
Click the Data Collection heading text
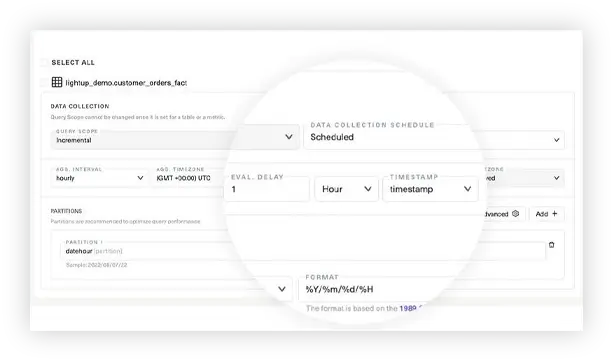click(x=80, y=106)
